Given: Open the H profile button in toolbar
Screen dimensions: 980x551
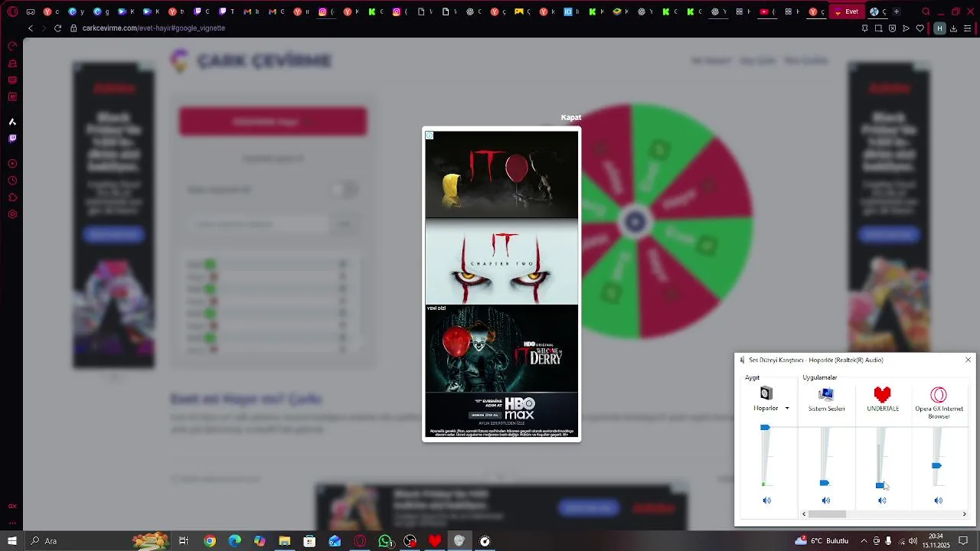Looking at the screenshot, I should 939,28.
